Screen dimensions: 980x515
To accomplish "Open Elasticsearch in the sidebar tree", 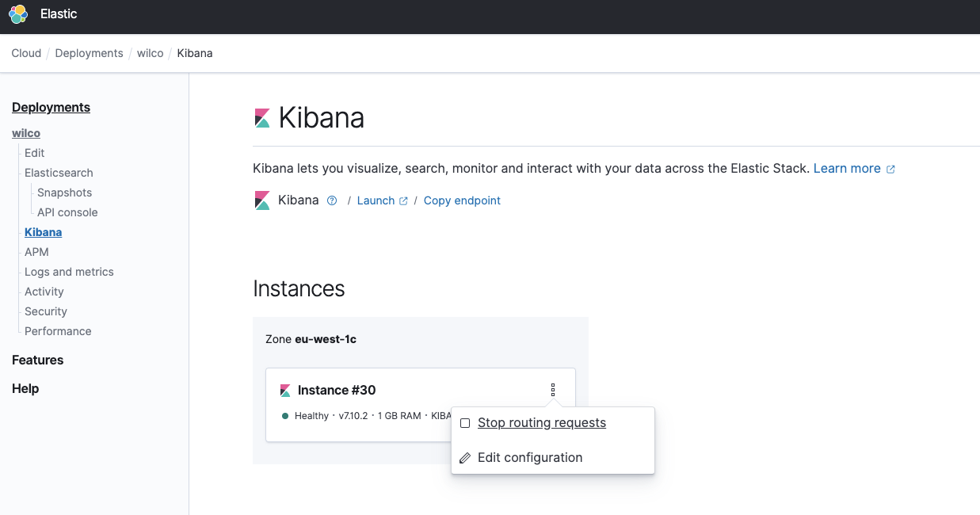I will [59, 173].
